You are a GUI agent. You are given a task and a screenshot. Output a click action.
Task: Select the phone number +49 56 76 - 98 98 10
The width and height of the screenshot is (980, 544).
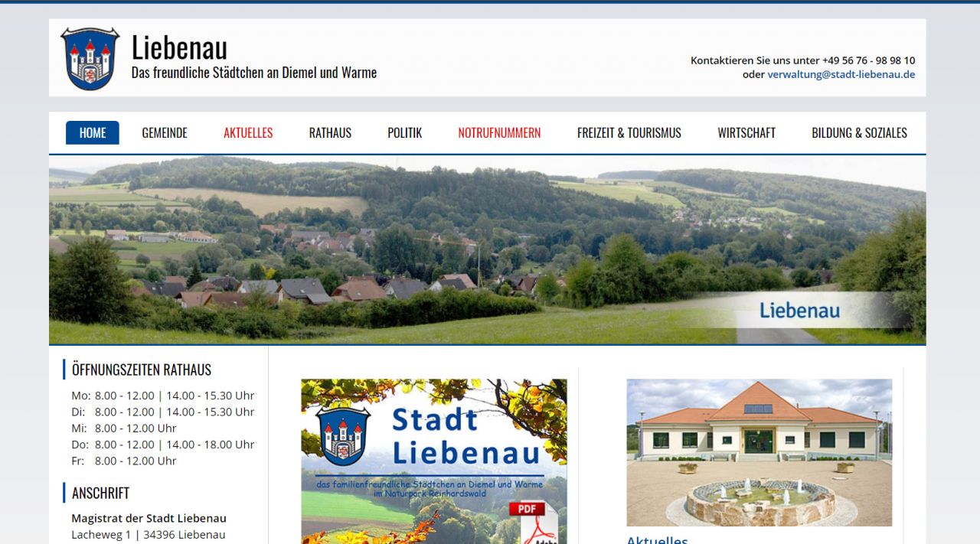pos(868,60)
